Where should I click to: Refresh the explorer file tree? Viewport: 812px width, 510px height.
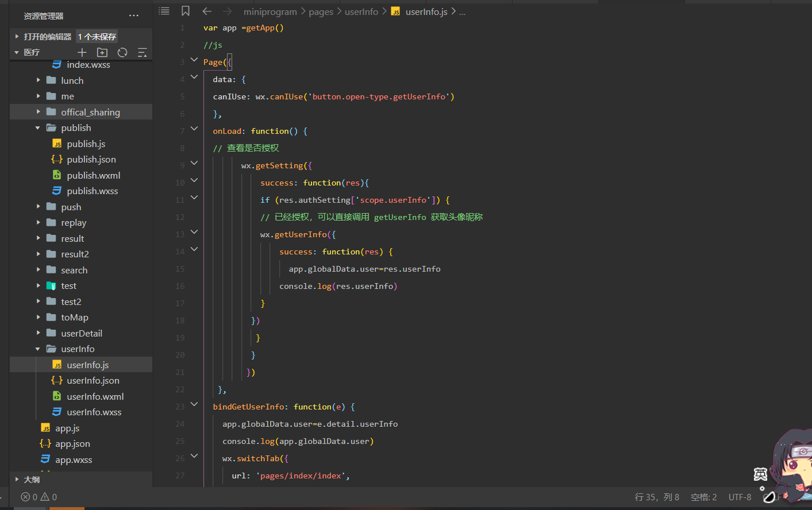tap(122, 53)
